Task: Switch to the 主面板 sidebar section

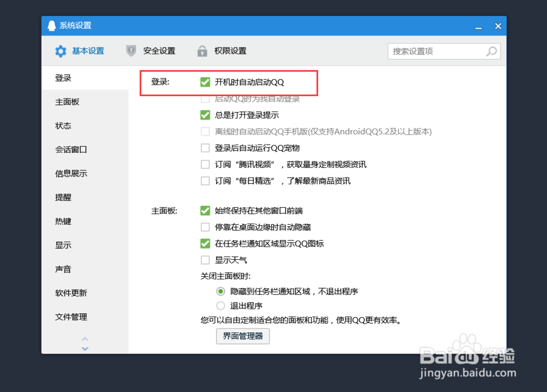Action: click(x=67, y=101)
